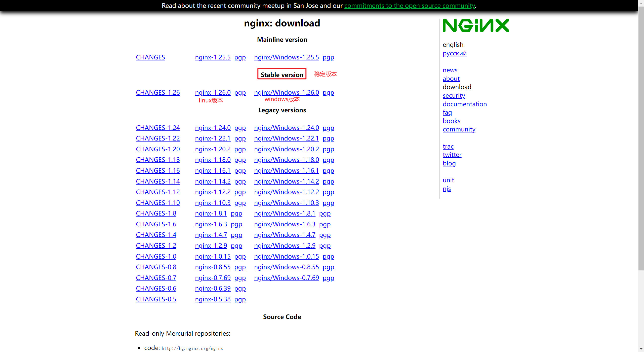Open CHANGES-1.26 changelog
644x352 pixels.
(x=158, y=92)
